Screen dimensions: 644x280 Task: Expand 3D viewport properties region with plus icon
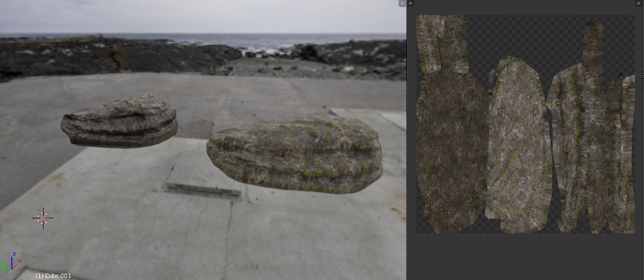point(402,3)
